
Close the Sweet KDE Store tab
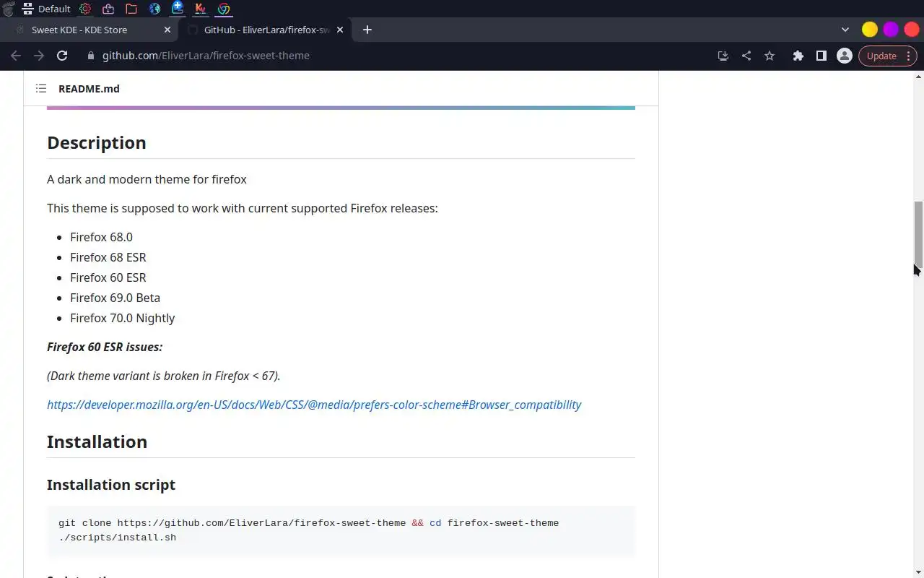pos(167,30)
